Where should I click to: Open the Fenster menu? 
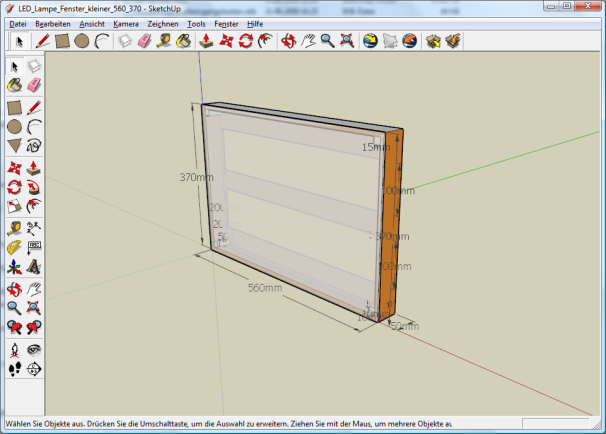tap(226, 24)
